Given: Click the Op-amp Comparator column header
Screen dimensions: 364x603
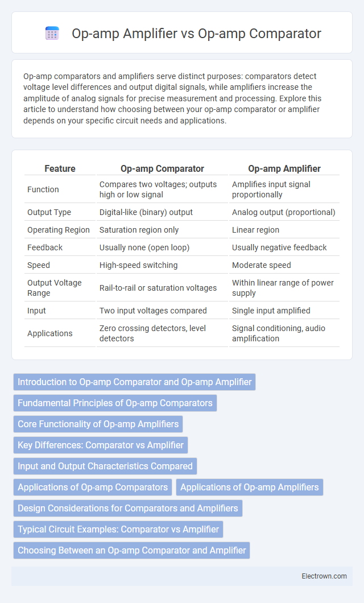Looking at the screenshot, I should pyautogui.click(x=162, y=168).
